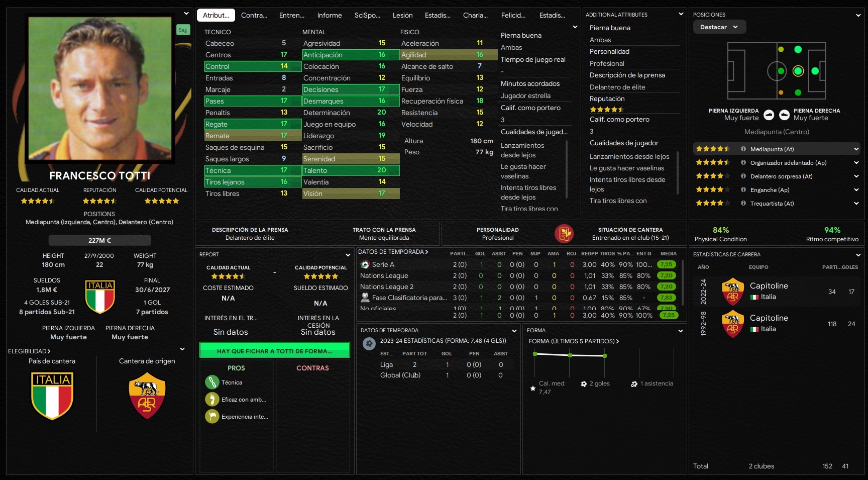Open the Additional Attributes panel dropdown arrow
868x480 pixels.
pos(681,14)
